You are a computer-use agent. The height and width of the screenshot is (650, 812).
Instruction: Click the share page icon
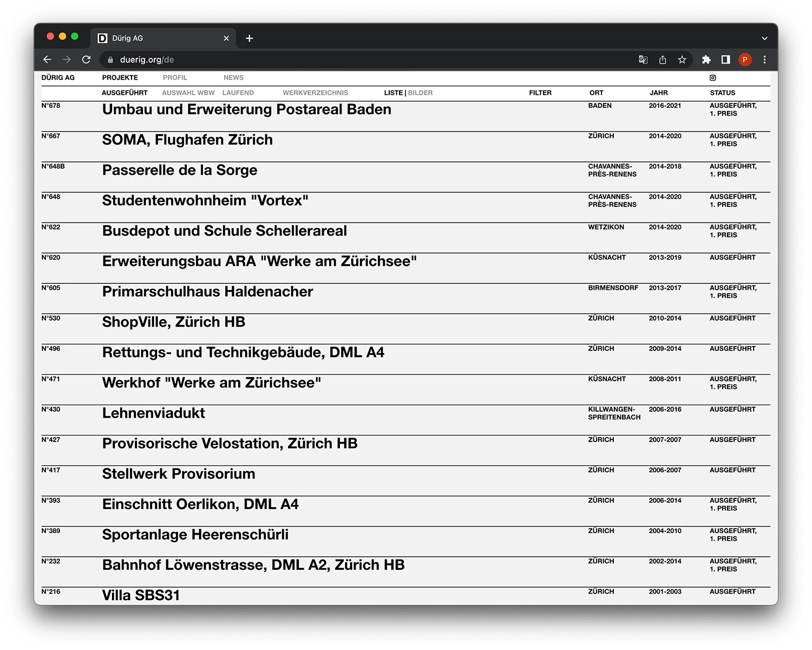click(x=663, y=60)
